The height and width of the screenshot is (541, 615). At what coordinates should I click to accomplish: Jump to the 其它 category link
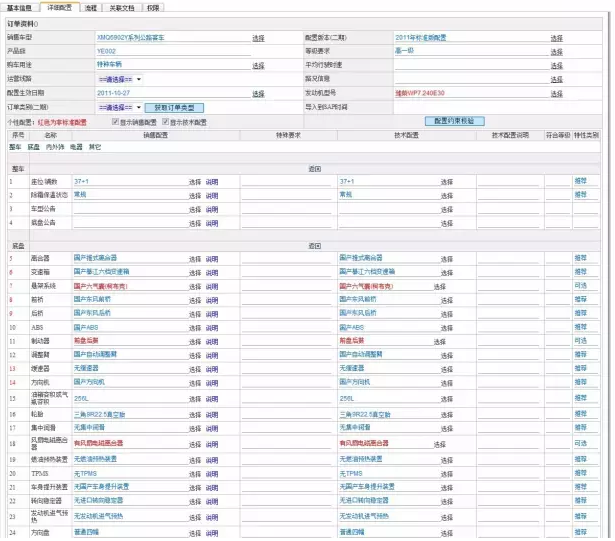pyautogui.click(x=95, y=147)
